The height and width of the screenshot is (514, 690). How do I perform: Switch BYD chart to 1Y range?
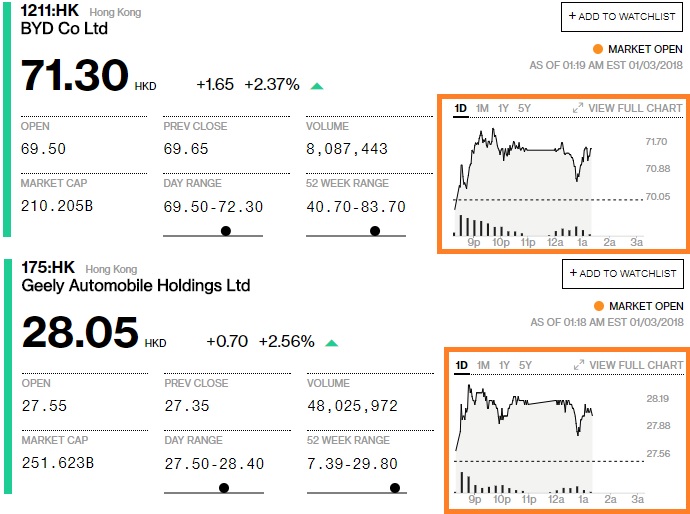click(504, 108)
